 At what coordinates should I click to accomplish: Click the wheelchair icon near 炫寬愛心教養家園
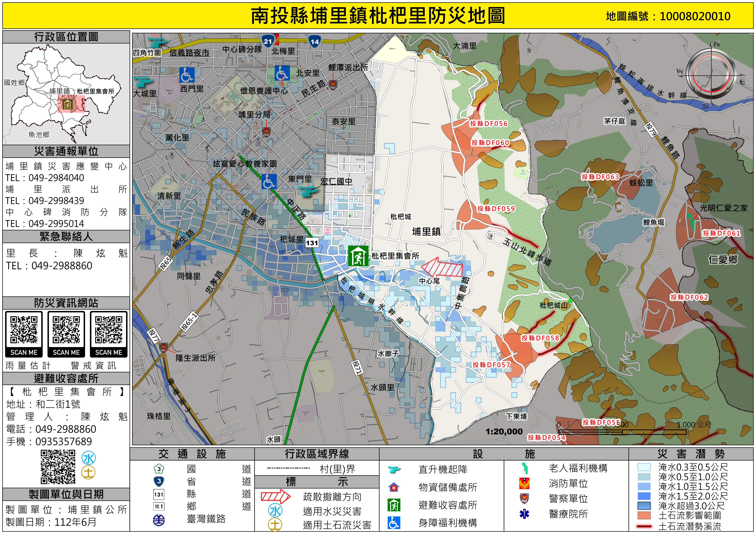tap(269, 181)
